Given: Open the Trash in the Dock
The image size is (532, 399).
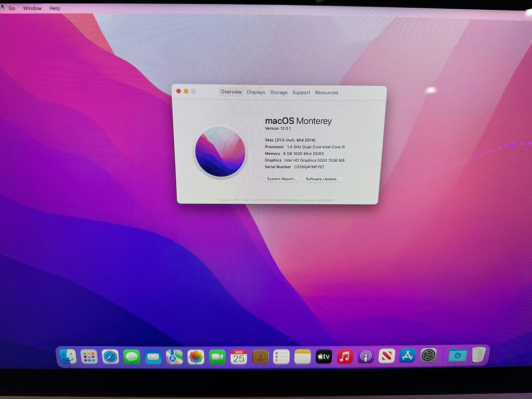Looking at the screenshot, I should pyautogui.click(x=479, y=354).
